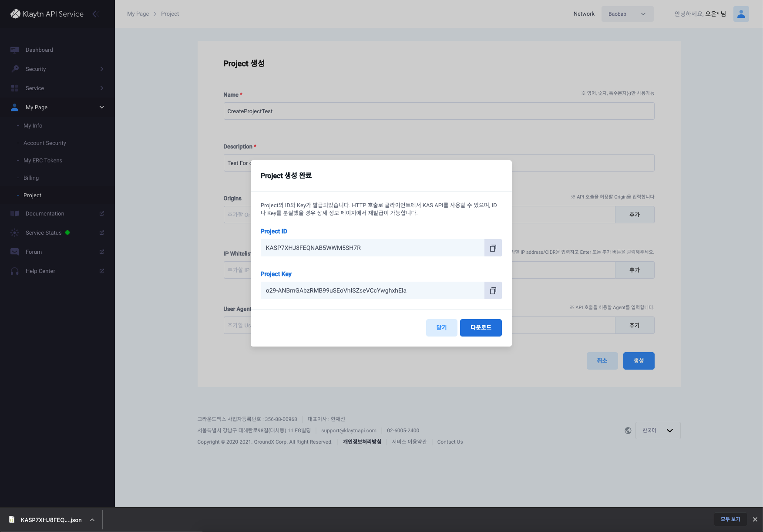Screen dimensions: 763x532
Task: Click the 다운로드 download button
Action: click(x=481, y=328)
